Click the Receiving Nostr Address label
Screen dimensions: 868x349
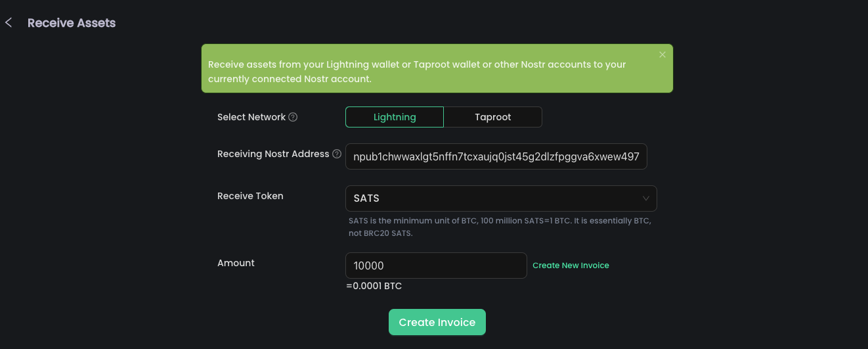[273, 154]
